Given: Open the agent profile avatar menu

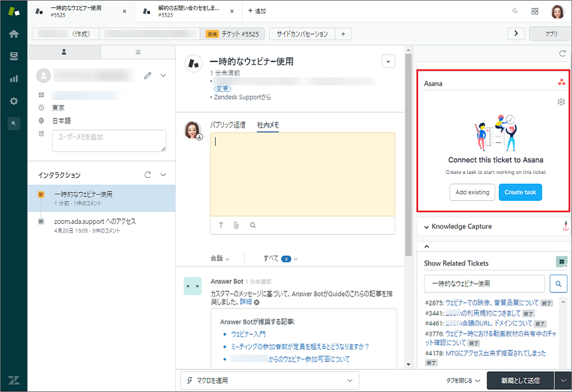Looking at the screenshot, I should pos(557,11).
